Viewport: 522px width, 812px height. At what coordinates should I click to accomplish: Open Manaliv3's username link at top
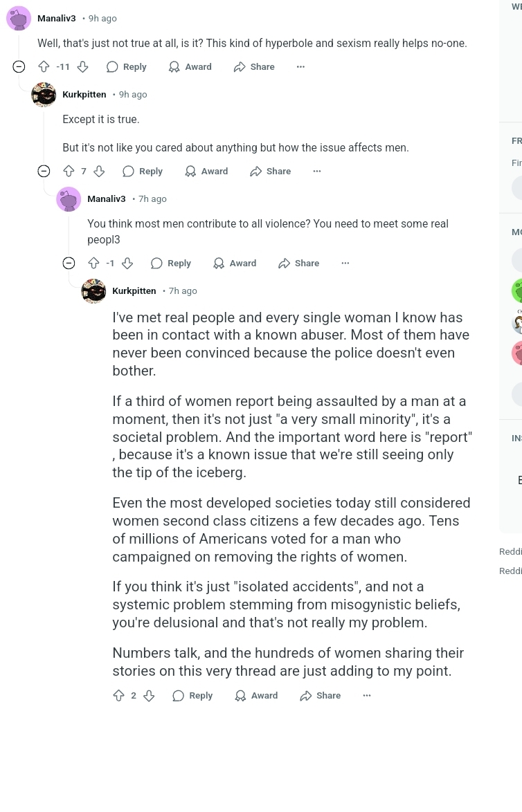click(57, 19)
